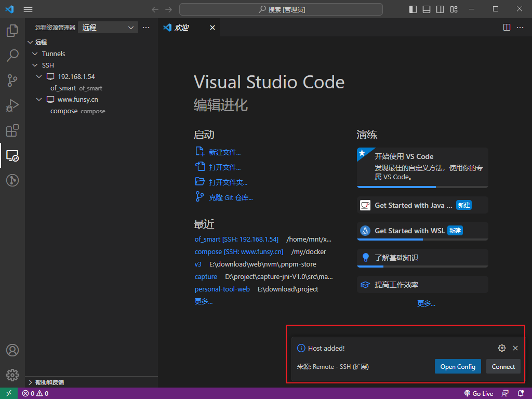The height and width of the screenshot is (399, 532).
Task: Click 更多 under walkthroughs list
Action: pos(426,303)
